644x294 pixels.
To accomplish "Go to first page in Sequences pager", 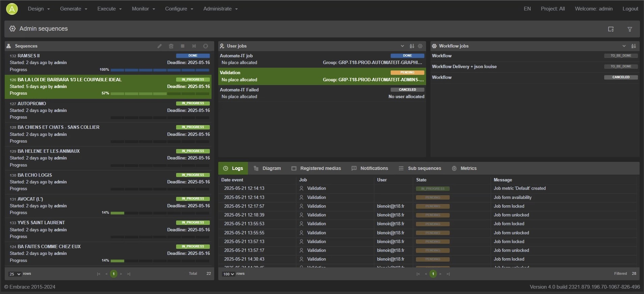I will pos(99,274).
